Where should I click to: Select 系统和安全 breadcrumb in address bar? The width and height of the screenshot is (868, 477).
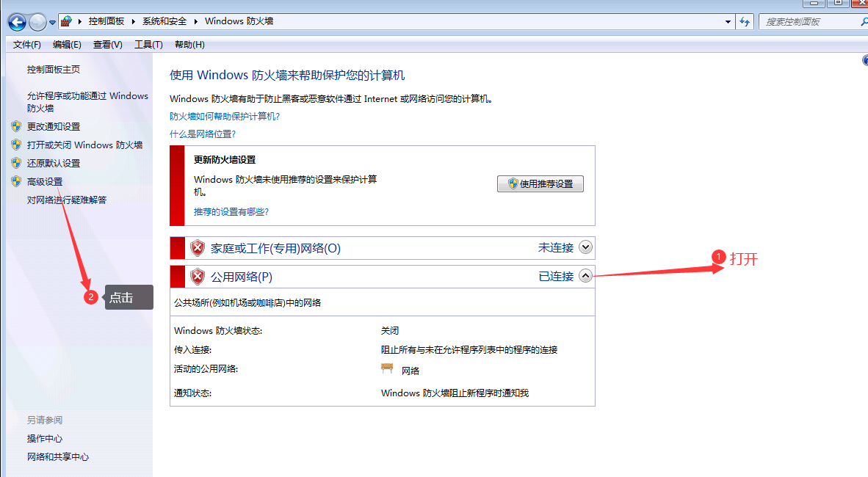164,21
